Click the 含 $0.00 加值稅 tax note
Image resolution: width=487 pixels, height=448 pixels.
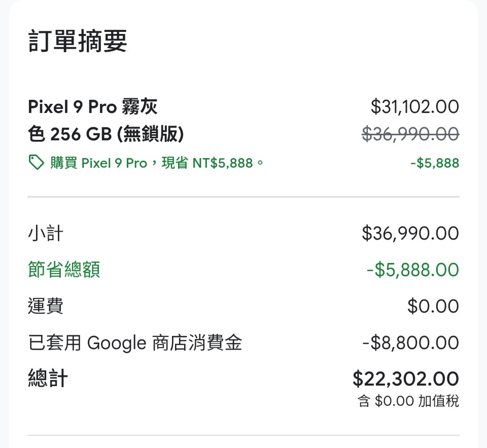tap(408, 401)
